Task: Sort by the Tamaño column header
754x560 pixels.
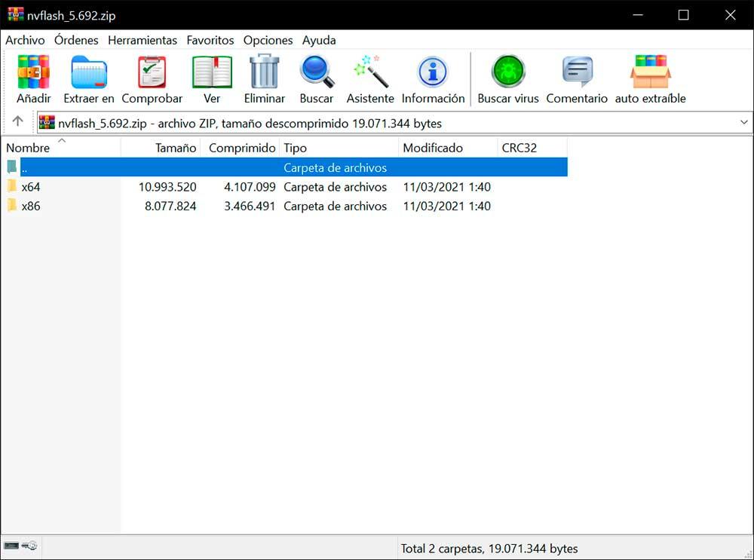Action: click(161, 147)
